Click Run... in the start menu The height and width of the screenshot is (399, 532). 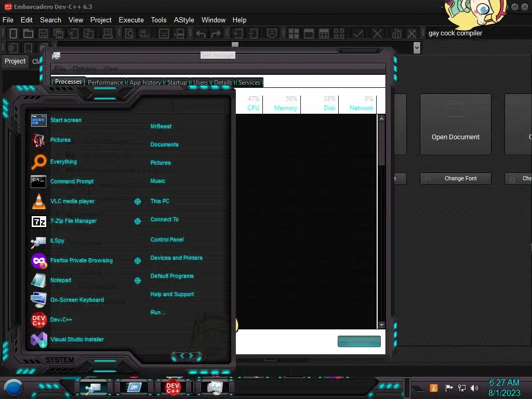coord(158,312)
